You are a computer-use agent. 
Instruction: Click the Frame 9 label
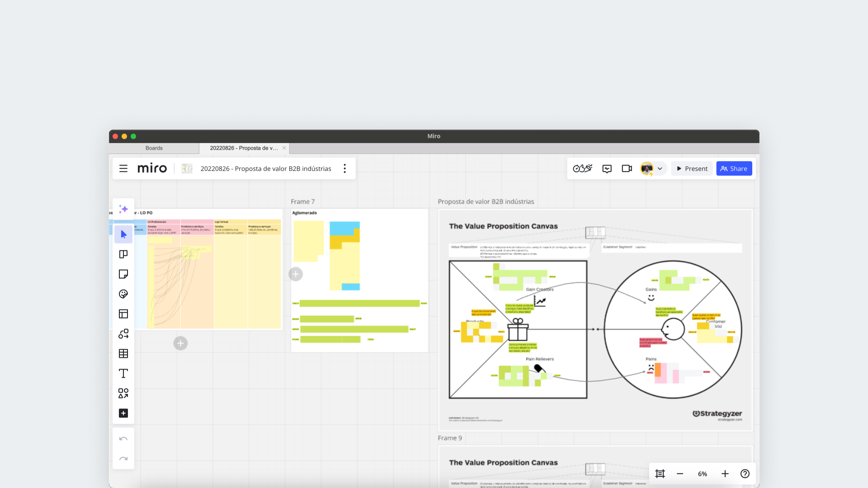[450, 438]
